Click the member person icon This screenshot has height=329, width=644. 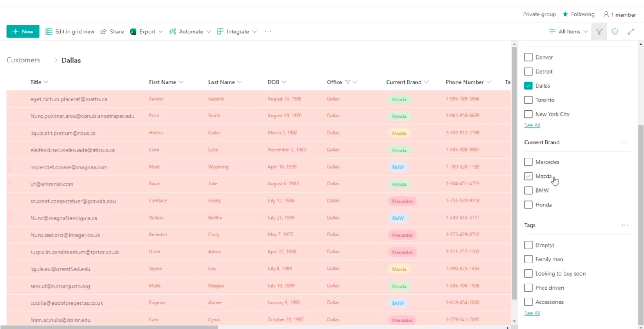tap(606, 14)
